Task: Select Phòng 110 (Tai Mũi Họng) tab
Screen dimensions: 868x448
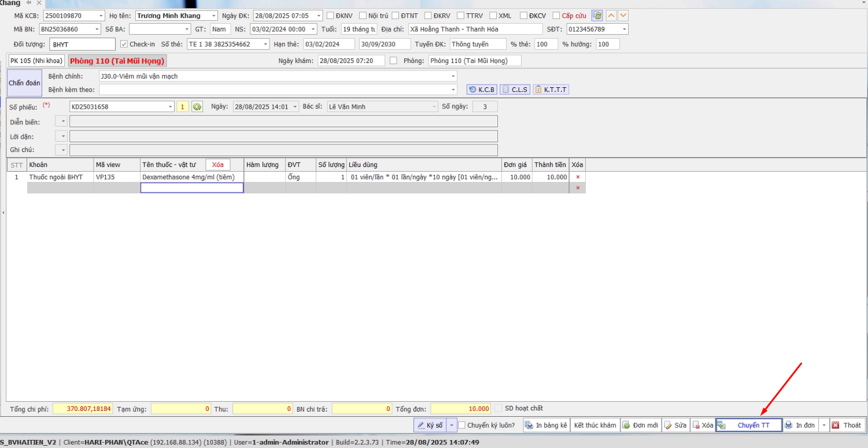Action: tap(117, 61)
